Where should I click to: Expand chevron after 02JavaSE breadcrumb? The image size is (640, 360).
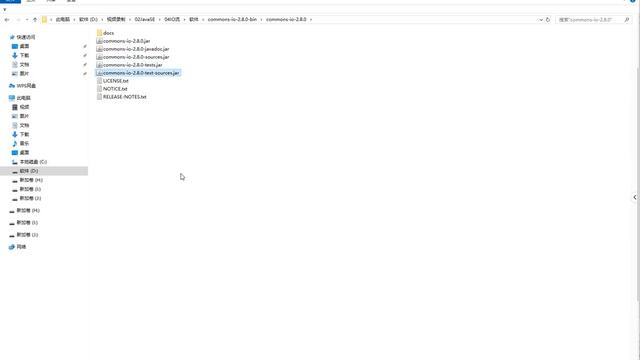pyautogui.click(x=160, y=20)
